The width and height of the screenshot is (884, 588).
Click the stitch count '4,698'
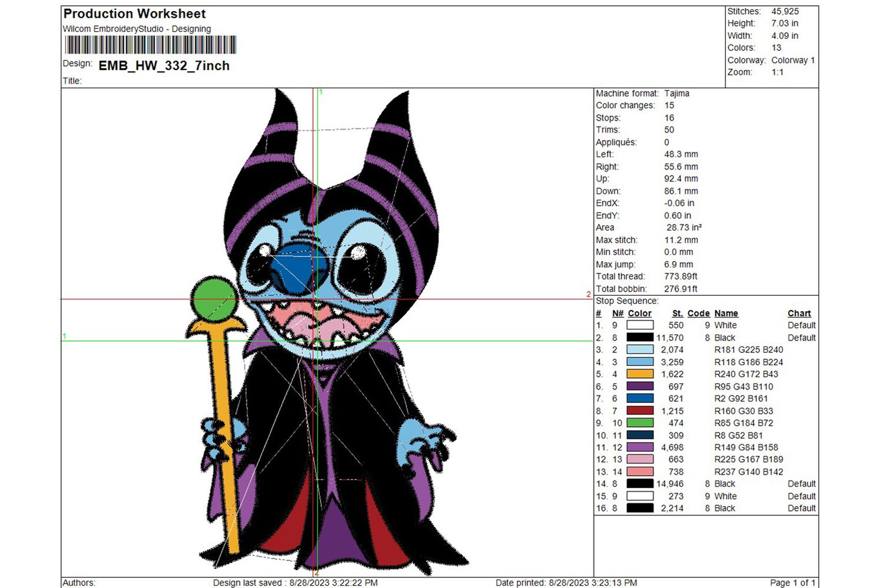tap(672, 447)
